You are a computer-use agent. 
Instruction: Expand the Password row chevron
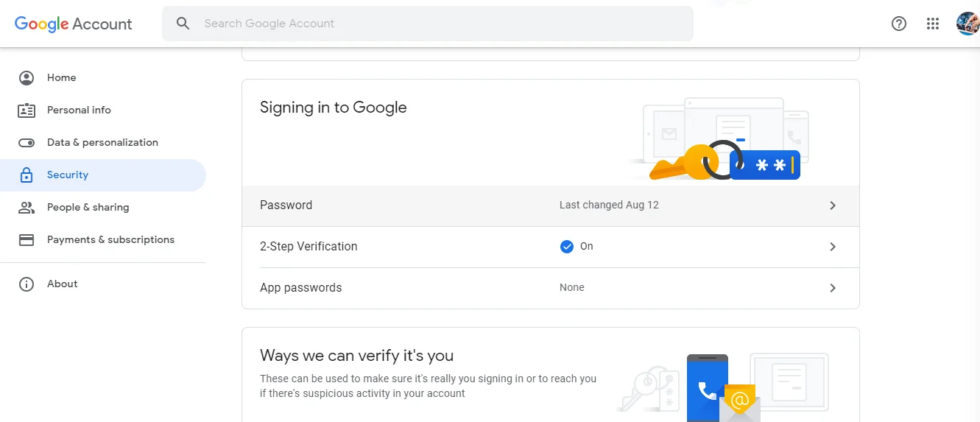tap(833, 205)
